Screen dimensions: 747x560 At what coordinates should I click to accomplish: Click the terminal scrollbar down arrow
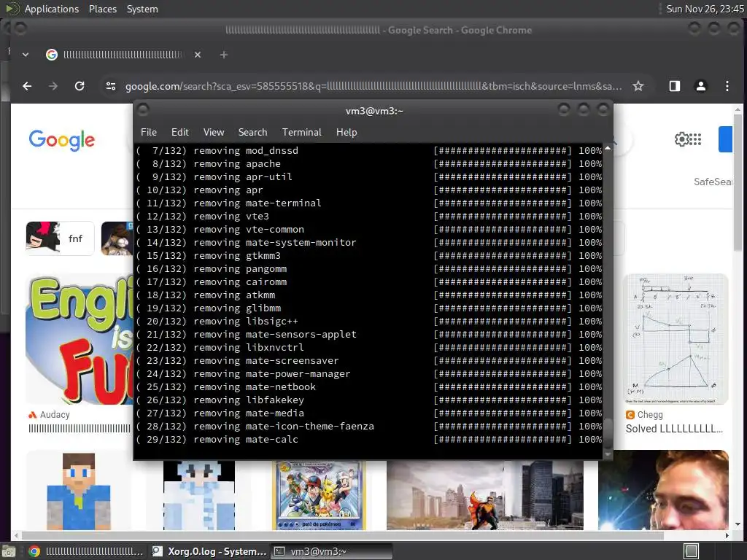608,455
